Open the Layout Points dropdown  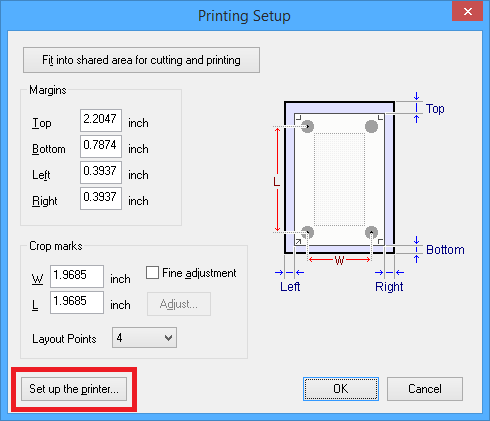[x=144, y=338]
